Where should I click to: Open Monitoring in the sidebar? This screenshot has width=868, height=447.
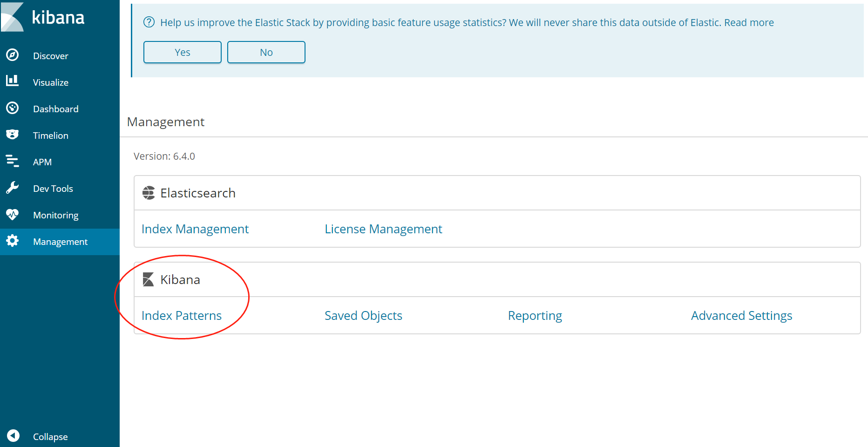(x=55, y=215)
